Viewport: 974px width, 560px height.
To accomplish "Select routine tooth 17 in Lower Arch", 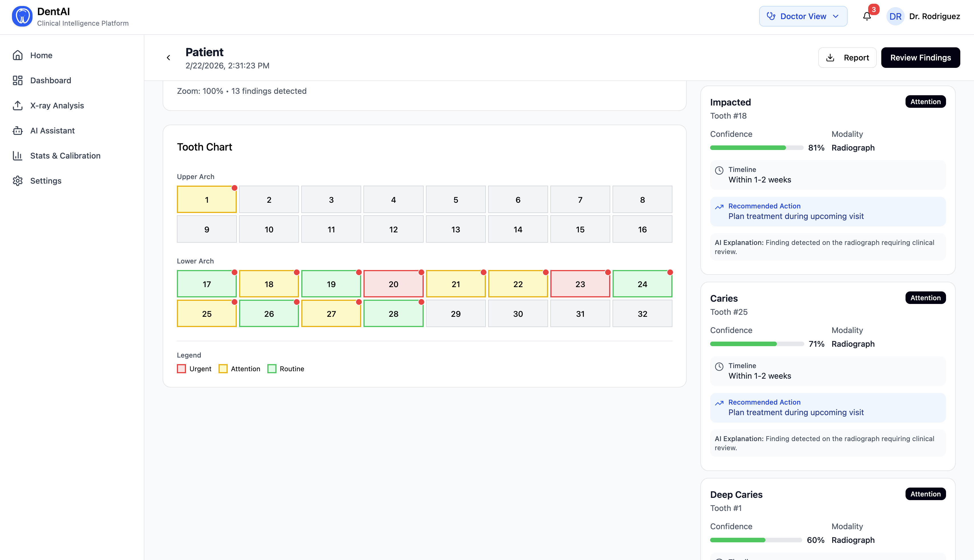I will [207, 284].
